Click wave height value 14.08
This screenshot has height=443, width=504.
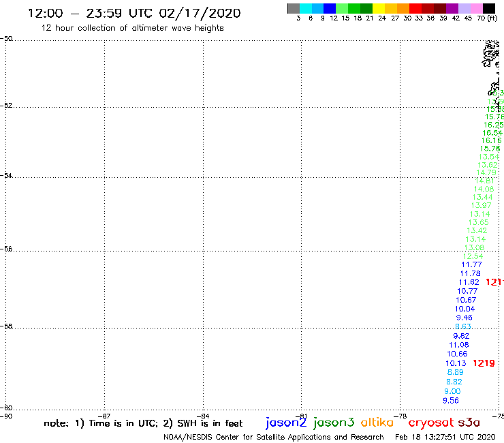pyautogui.click(x=484, y=189)
